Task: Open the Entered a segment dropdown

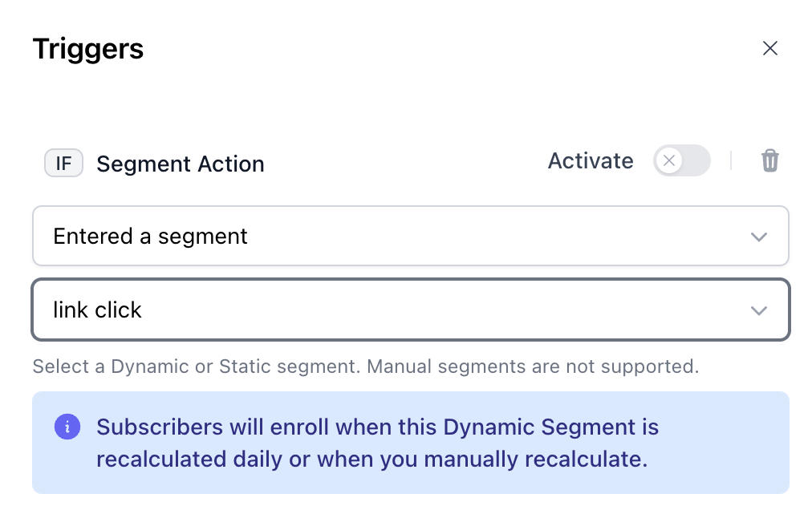Action: click(x=410, y=237)
